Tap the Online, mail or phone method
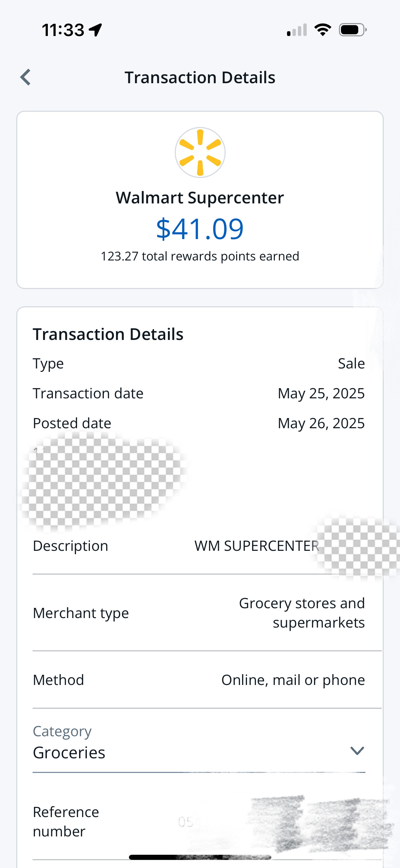Image resolution: width=400 pixels, height=868 pixels. coord(293,680)
